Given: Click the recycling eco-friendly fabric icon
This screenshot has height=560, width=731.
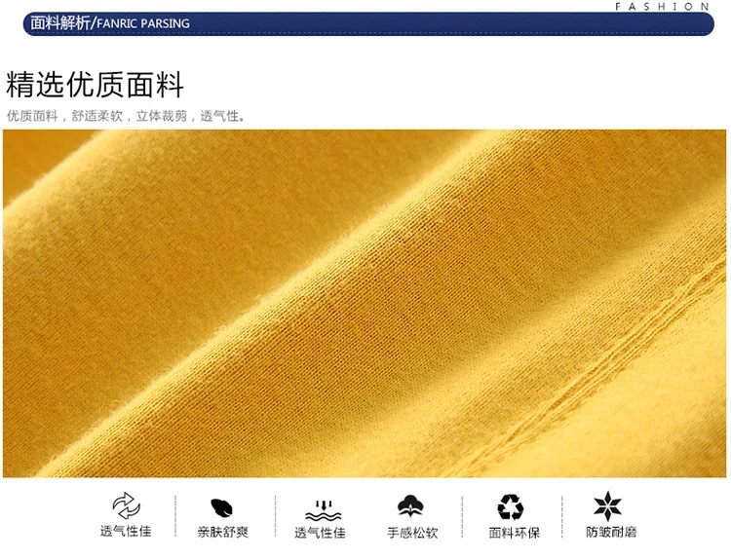Looking at the screenshot, I should pyautogui.click(x=510, y=506).
